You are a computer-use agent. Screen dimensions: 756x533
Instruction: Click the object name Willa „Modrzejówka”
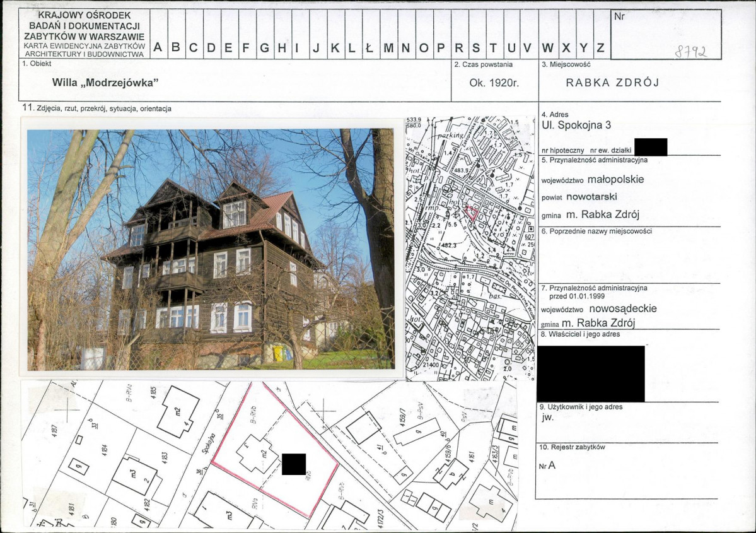pyautogui.click(x=105, y=83)
